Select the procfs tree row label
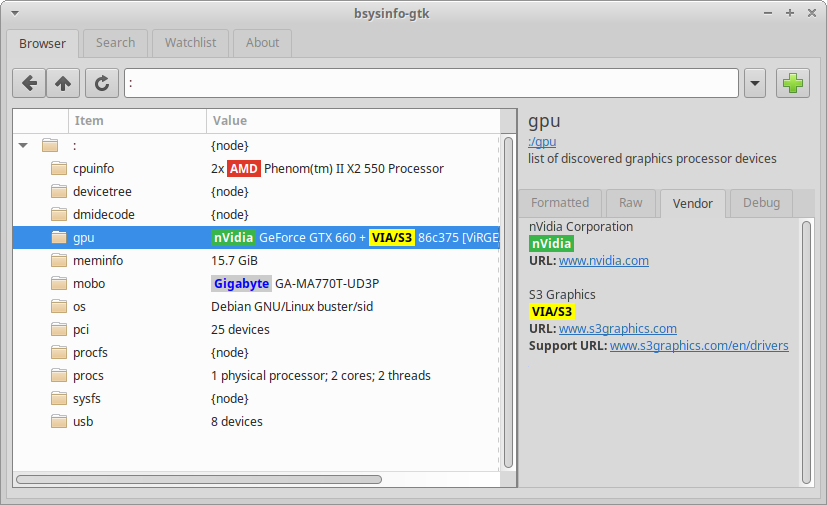Viewport: 827px width, 505px height. (x=90, y=352)
